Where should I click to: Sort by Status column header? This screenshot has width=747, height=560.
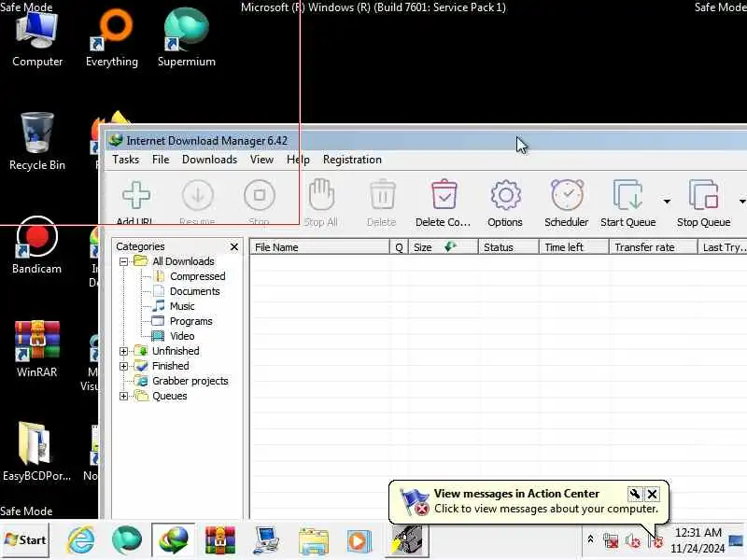pyautogui.click(x=509, y=247)
